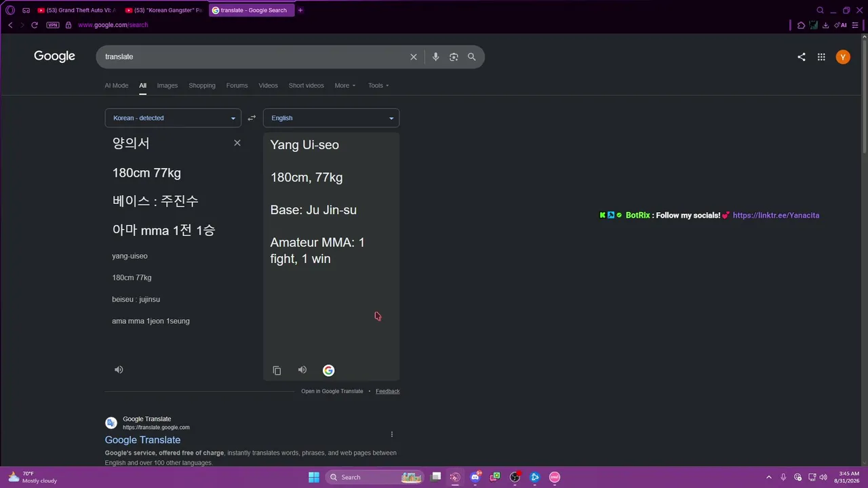The image size is (868, 488).
Task: Open Google account avatar menu
Action: pyautogui.click(x=843, y=57)
